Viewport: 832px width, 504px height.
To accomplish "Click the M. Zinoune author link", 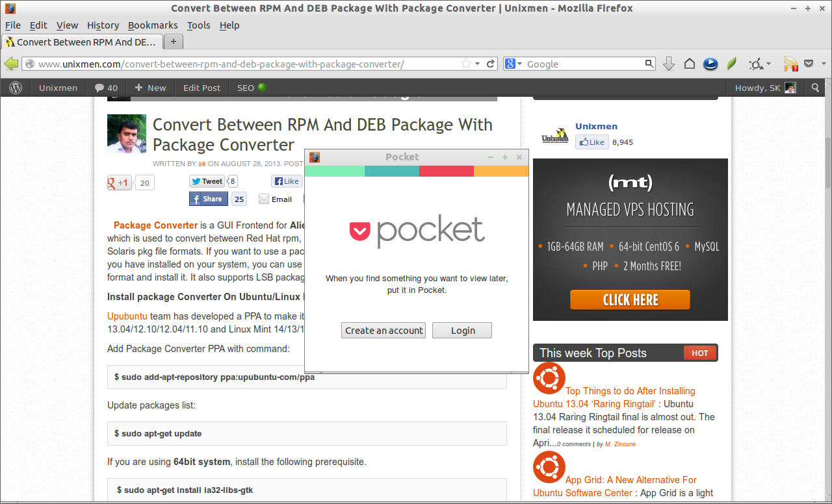I will [620, 444].
